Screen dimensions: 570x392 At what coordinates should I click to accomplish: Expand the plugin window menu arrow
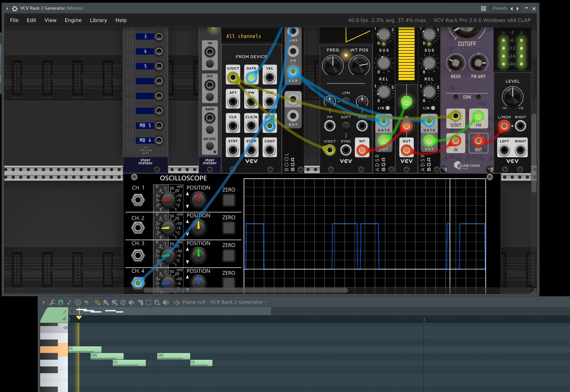(7, 8)
